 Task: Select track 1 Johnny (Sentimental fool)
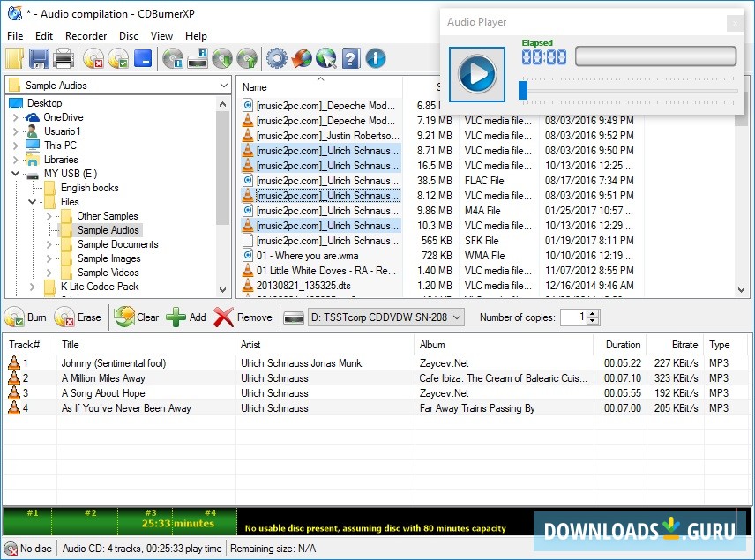pyautogui.click(x=376, y=363)
